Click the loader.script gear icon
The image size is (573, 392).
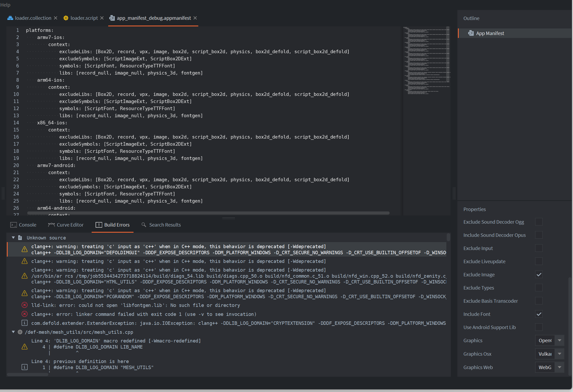click(x=66, y=18)
